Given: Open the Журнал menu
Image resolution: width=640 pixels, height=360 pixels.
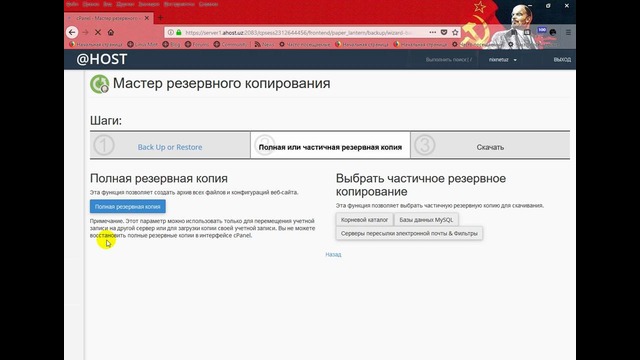Looking at the screenshot, I should pyautogui.click(x=125, y=4).
